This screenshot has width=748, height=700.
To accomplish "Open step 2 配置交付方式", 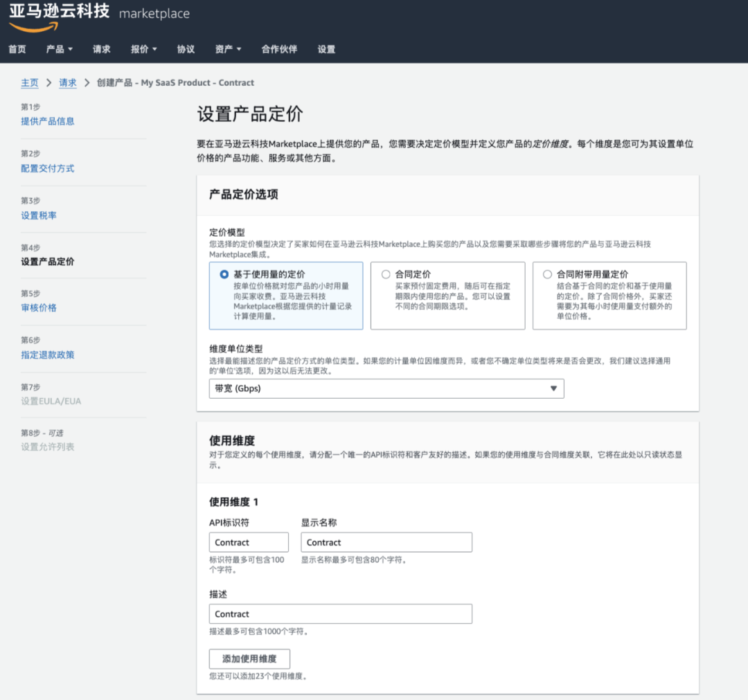I will coord(47,168).
